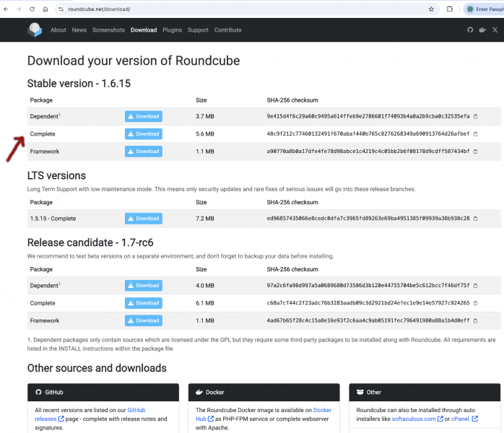
Task: Open the Contribute navigation item
Action: click(x=227, y=30)
